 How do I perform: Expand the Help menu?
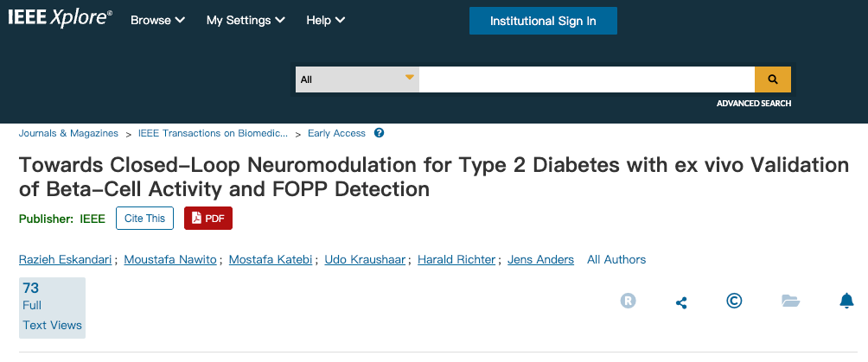tap(325, 20)
